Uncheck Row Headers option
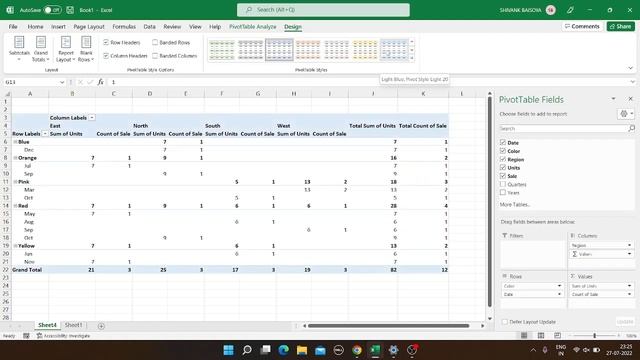Viewport: 640px width, 360px height. coord(106,42)
